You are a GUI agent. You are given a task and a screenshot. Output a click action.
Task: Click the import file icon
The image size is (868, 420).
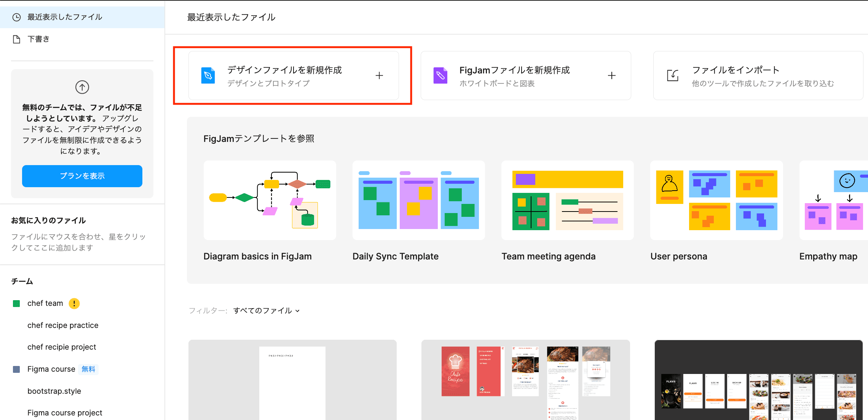tap(673, 76)
